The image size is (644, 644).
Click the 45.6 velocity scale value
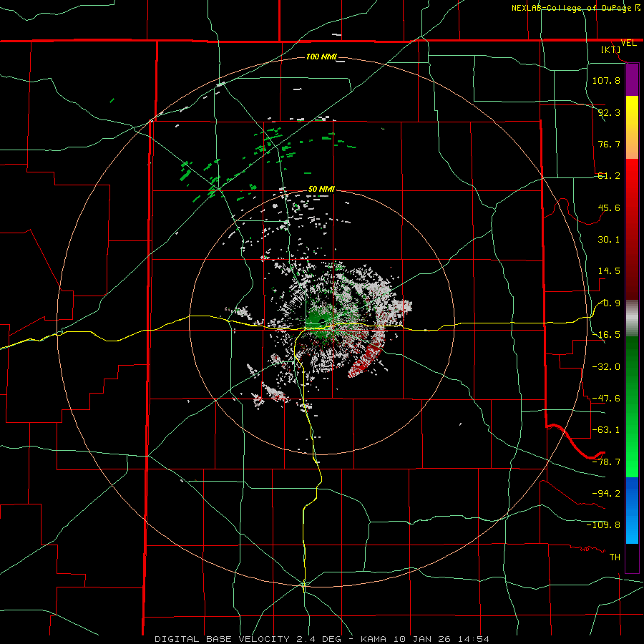pyautogui.click(x=609, y=208)
